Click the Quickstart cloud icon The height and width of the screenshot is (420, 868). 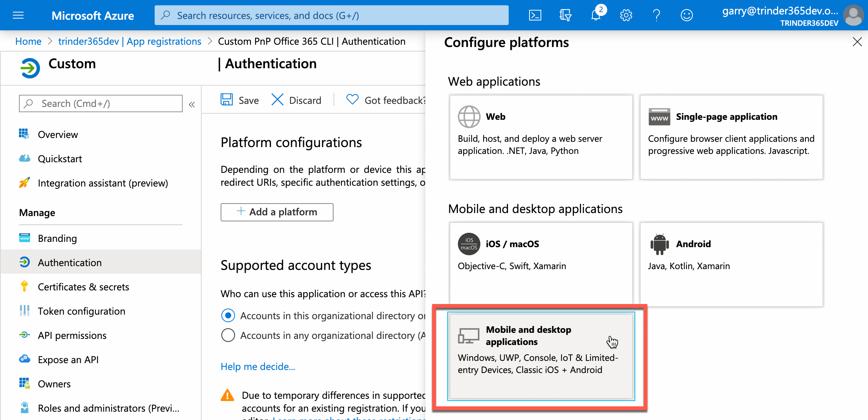click(x=24, y=158)
